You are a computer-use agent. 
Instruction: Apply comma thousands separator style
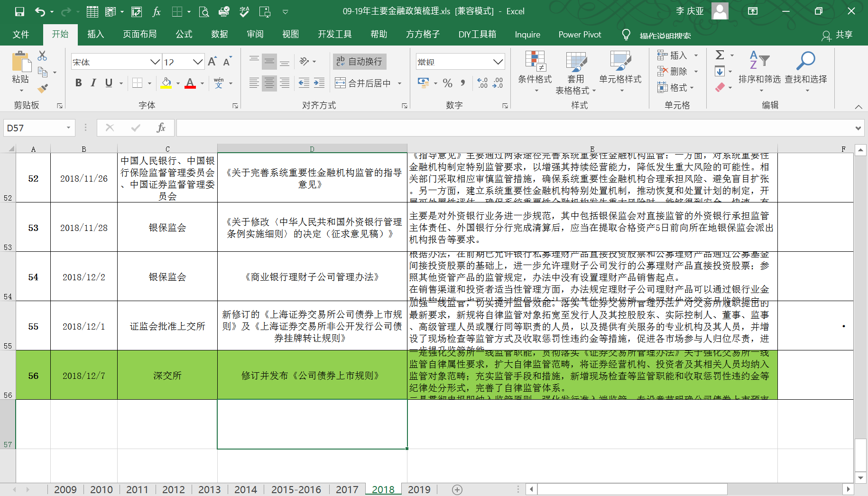click(x=463, y=83)
